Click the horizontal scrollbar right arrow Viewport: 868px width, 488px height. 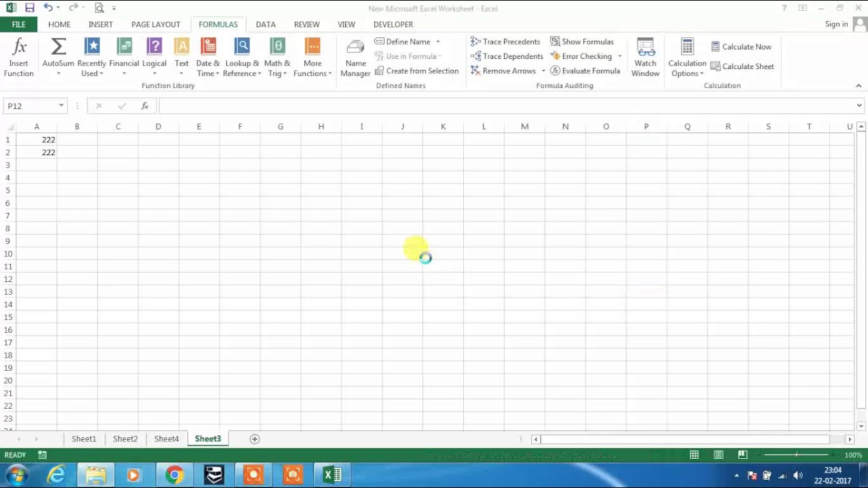tap(849, 439)
